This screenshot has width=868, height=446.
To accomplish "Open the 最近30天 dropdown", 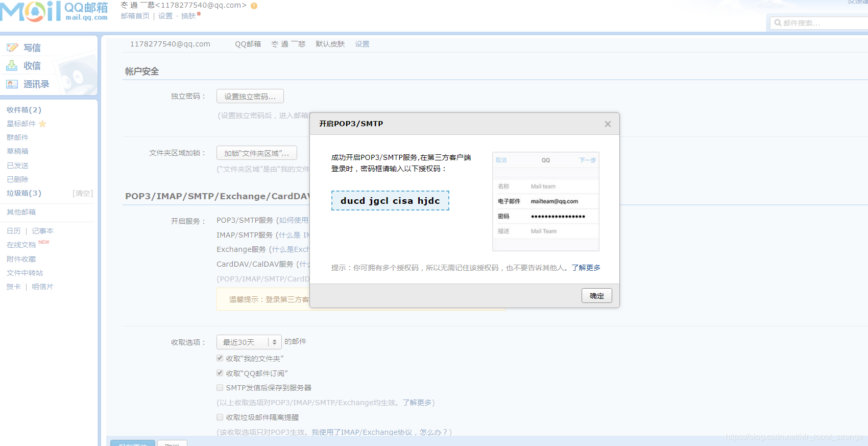I will click(249, 342).
